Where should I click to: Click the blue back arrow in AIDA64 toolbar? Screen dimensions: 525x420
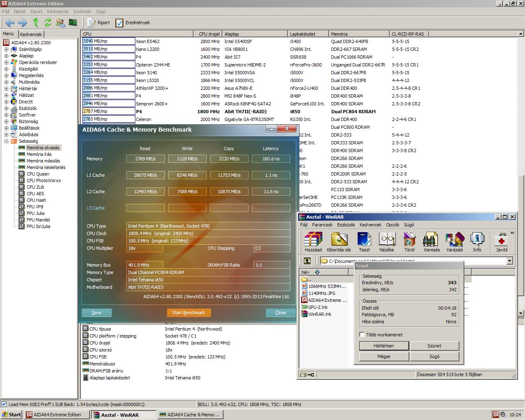click(x=10, y=23)
